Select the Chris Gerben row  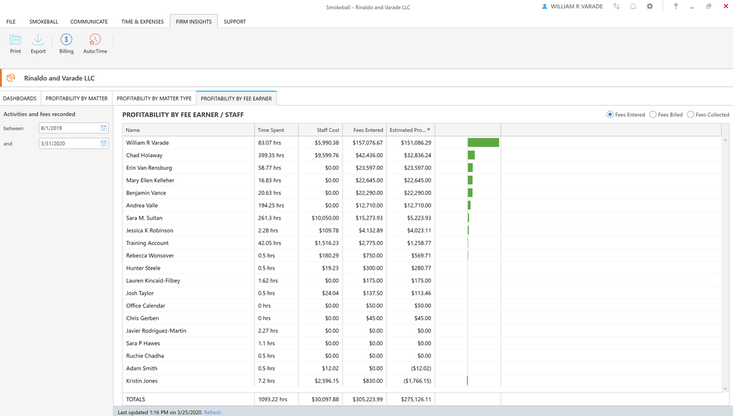coord(423,318)
